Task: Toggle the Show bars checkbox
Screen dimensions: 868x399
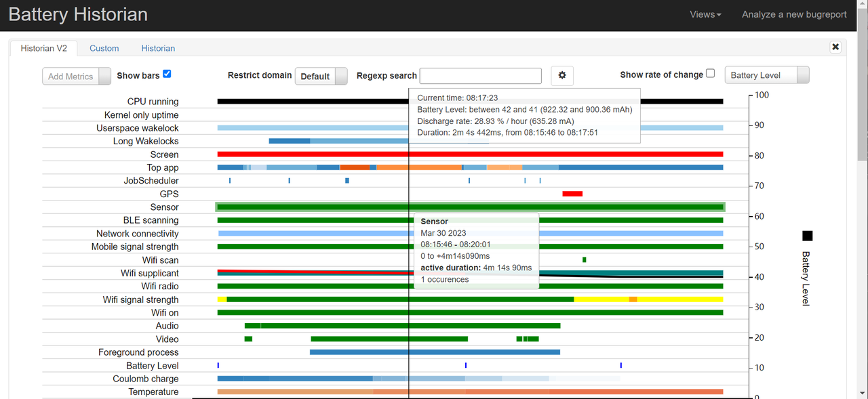Action: pyautogui.click(x=167, y=74)
